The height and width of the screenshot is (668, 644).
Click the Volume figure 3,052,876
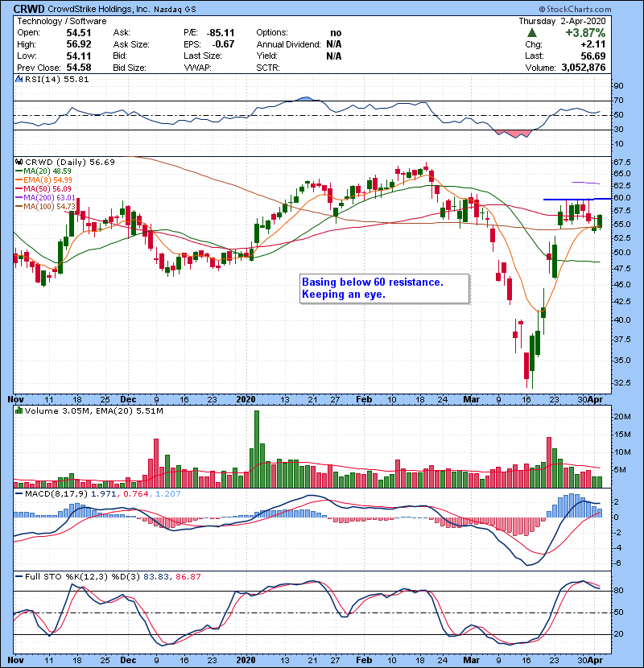tap(584, 68)
